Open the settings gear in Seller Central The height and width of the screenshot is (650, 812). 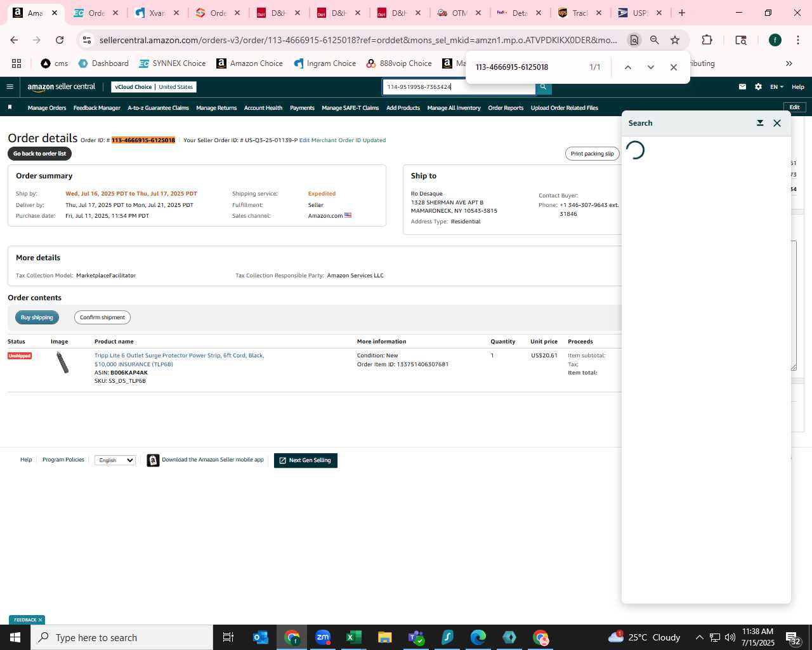point(758,87)
